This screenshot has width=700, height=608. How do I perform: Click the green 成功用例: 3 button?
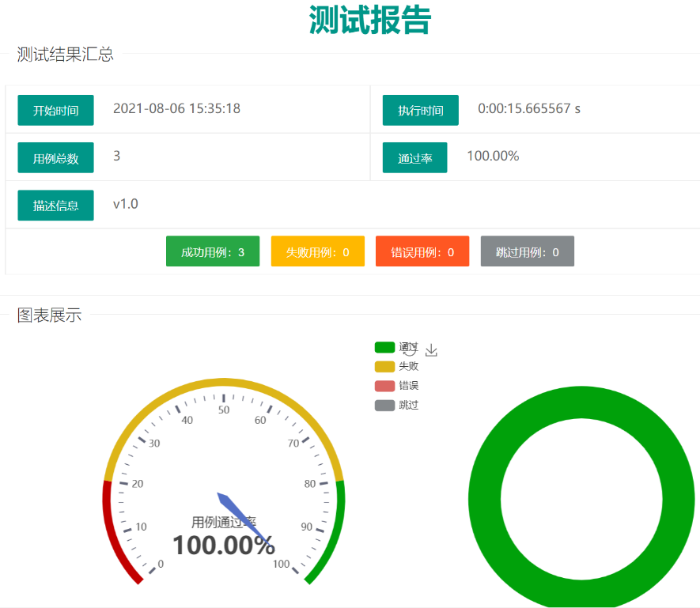[x=213, y=251]
